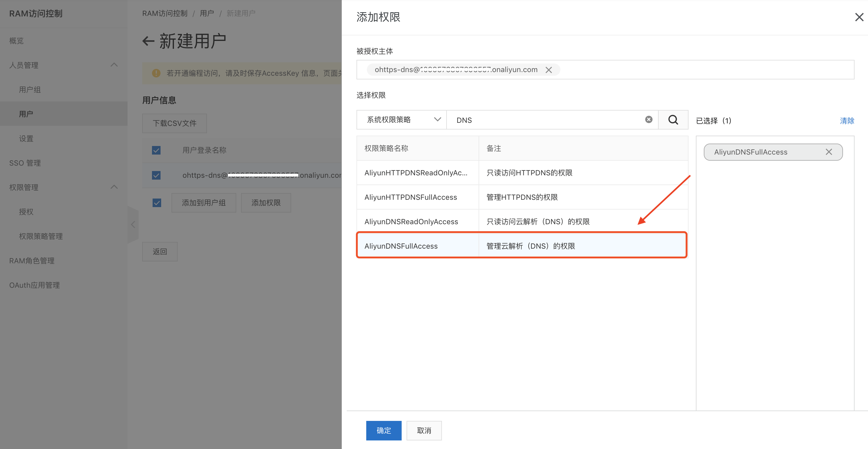
Task: Select the AliyunHTTPDNSReadOnlyAc... policy row
Action: (x=522, y=173)
